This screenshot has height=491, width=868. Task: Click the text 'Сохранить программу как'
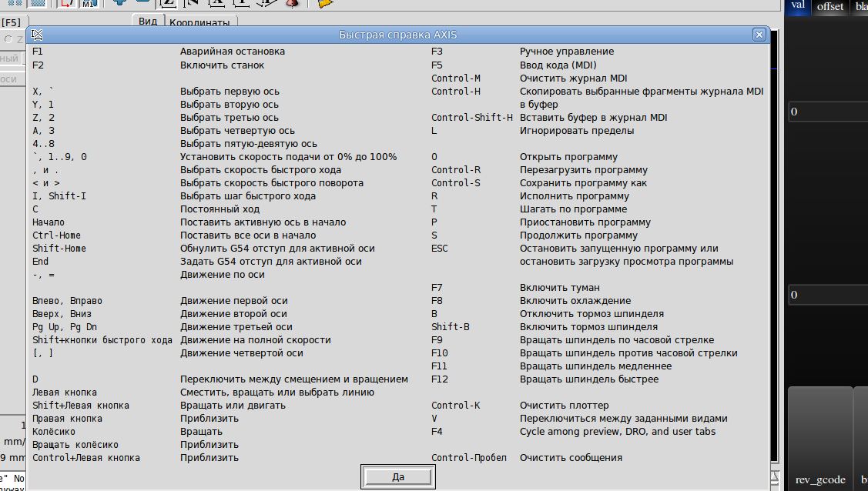pos(584,183)
